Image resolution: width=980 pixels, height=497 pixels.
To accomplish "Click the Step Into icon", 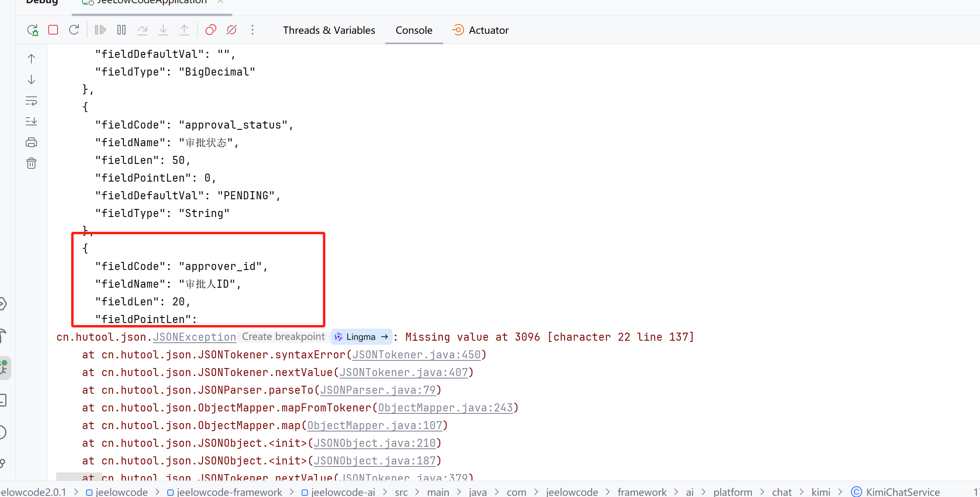I will click(x=163, y=30).
